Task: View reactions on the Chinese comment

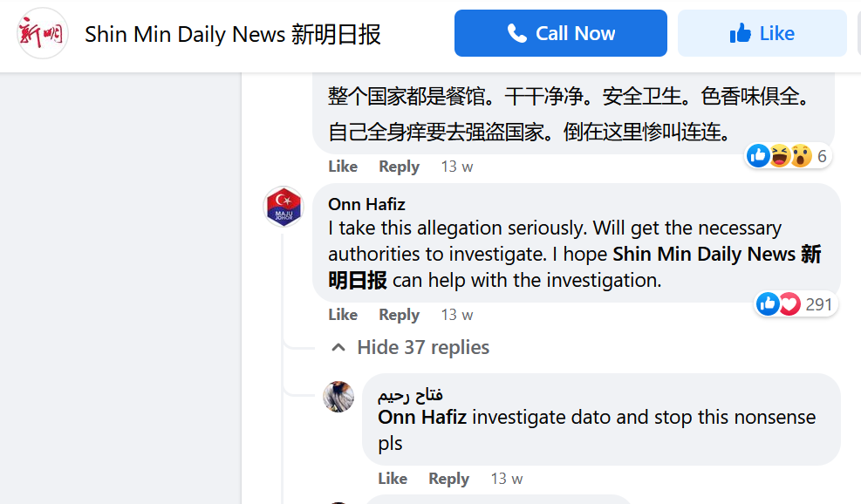Action: tap(787, 157)
